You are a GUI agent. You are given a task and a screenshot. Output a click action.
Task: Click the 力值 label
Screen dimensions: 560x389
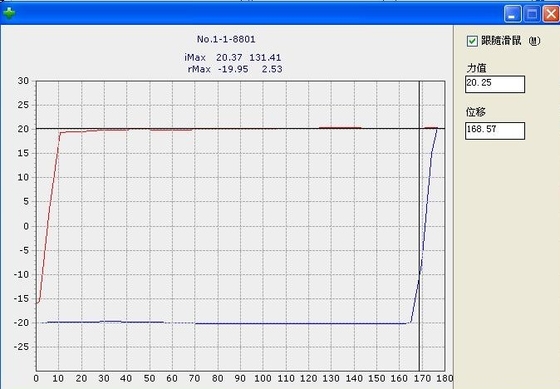(x=476, y=68)
